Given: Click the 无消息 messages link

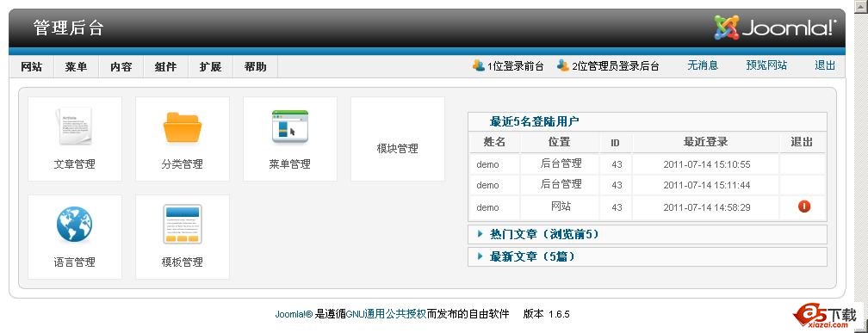Looking at the screenshot, I should click(x=703, y=65).
